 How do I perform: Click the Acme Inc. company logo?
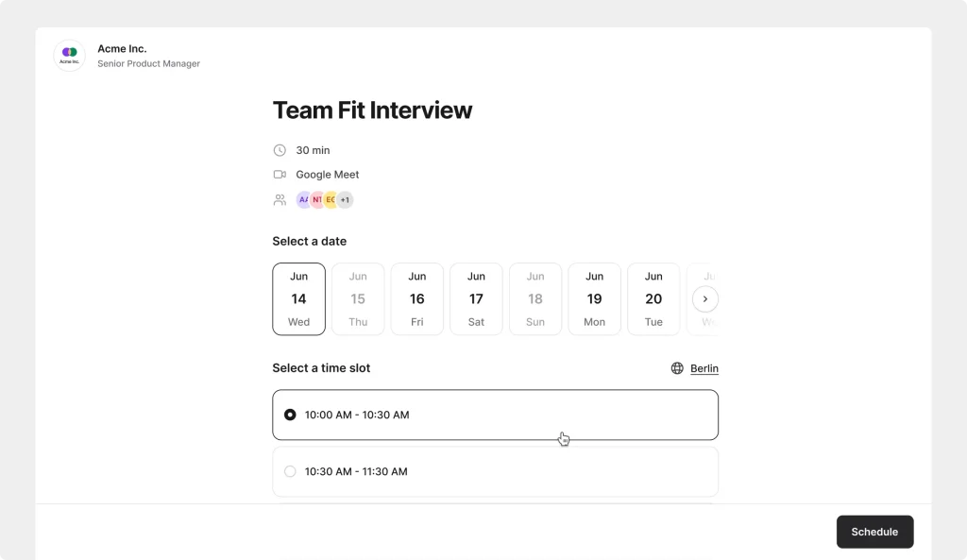(x=69, y=55)
